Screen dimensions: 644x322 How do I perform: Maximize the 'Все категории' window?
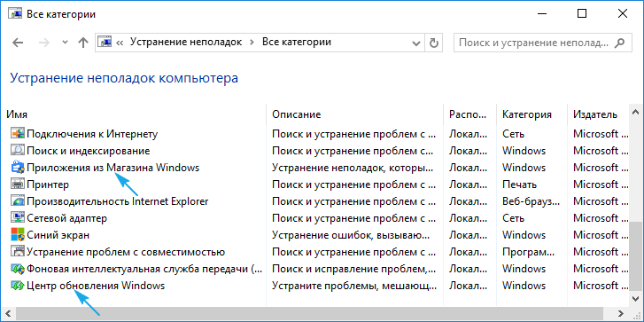click(582, 13)
